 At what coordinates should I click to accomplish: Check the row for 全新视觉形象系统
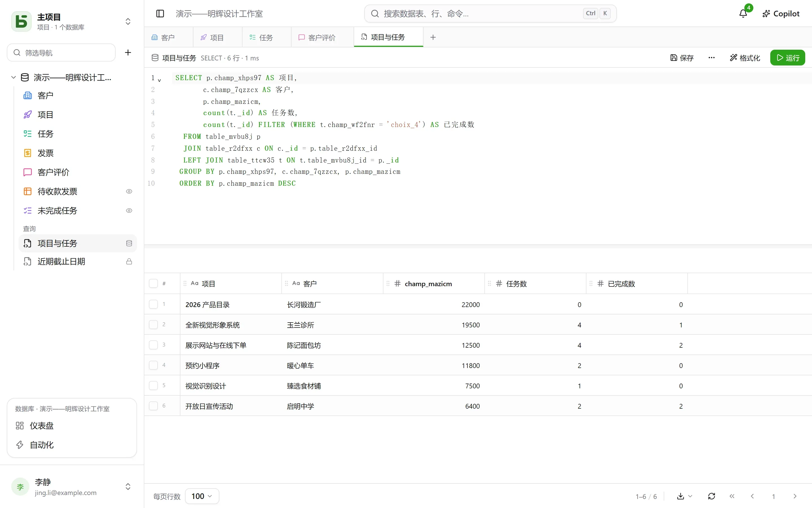pos(153,325)
